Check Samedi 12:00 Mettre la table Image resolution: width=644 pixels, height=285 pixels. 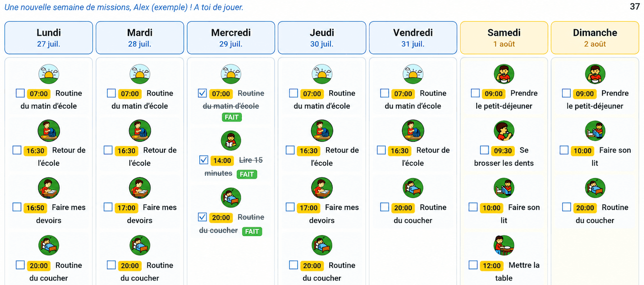(473, 265)
